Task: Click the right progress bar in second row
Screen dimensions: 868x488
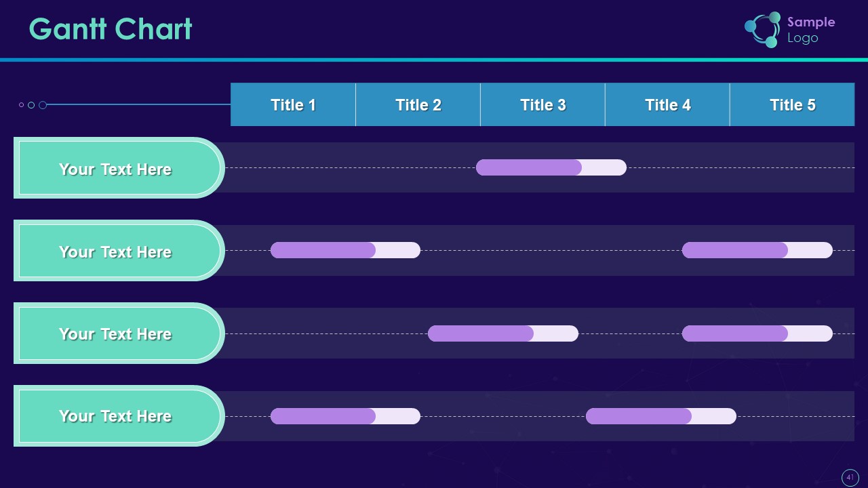Action: coord(757,250)
